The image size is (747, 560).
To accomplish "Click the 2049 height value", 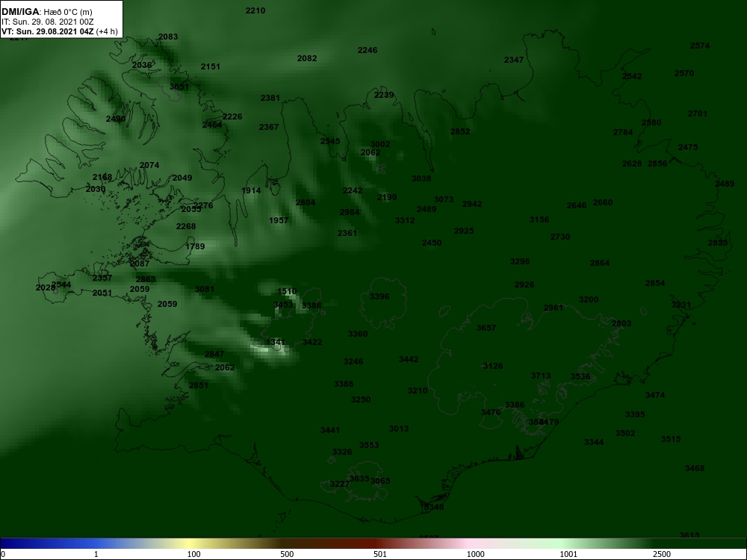I will (182, 178).
